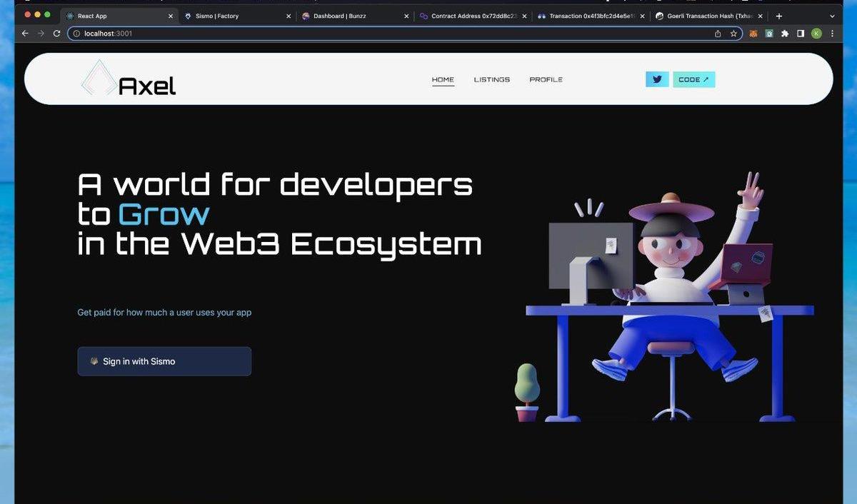This screenshot has height=504, width=857.
Task: Focus the localhost:3001 address bar
Action: [357, 34]
